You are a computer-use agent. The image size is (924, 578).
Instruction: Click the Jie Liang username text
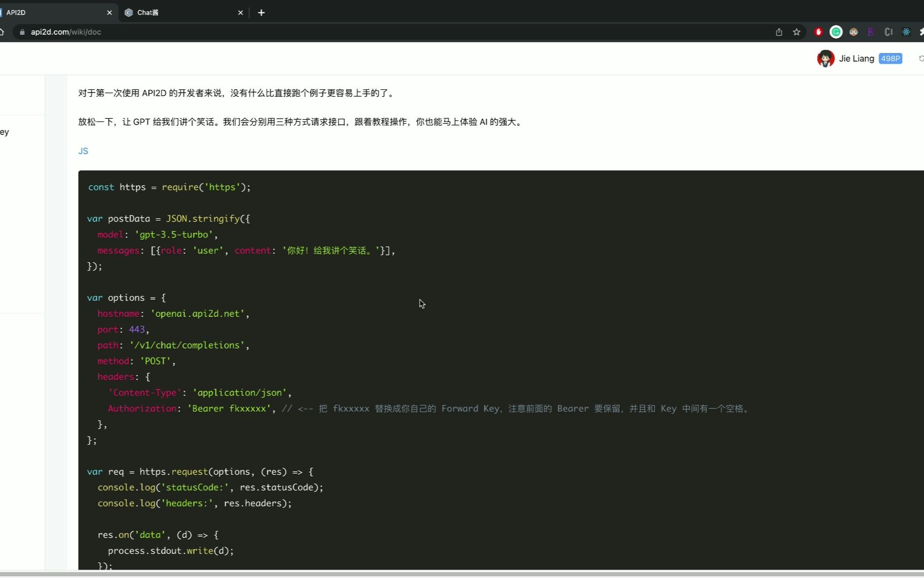(x=856, y=58)
